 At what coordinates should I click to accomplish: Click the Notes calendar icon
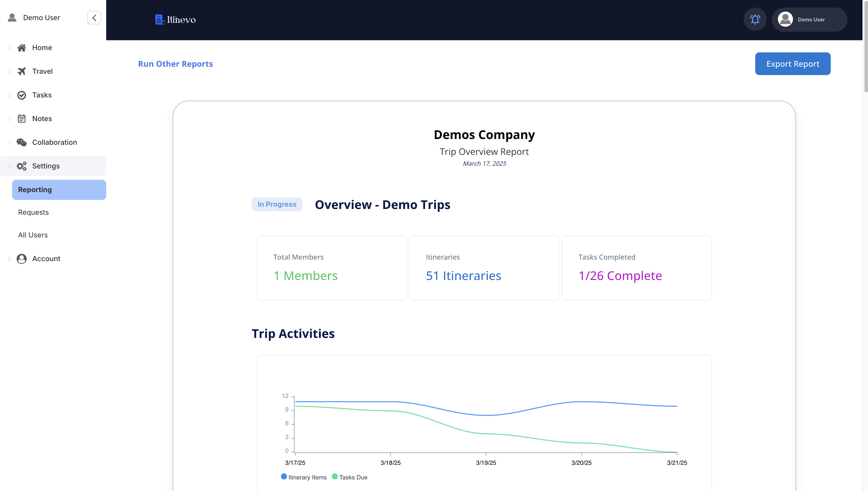(x=22, y=119)
